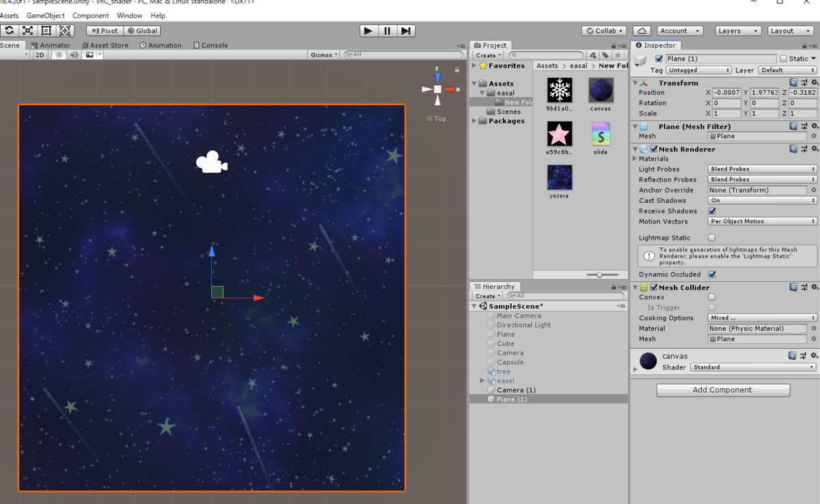Open the Gizmos dropdown in the Scene view

click(x=324, y=55)
